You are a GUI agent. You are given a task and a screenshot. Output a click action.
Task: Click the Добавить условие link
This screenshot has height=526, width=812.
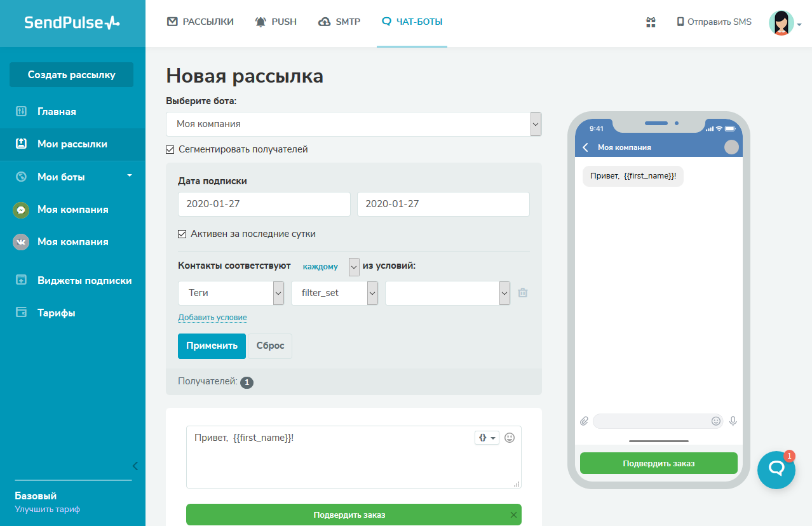(x=212, y=318)
